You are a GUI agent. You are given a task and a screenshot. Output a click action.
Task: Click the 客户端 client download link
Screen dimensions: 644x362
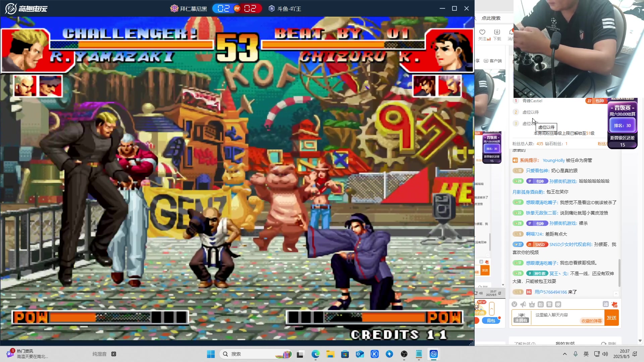point(493,61)
